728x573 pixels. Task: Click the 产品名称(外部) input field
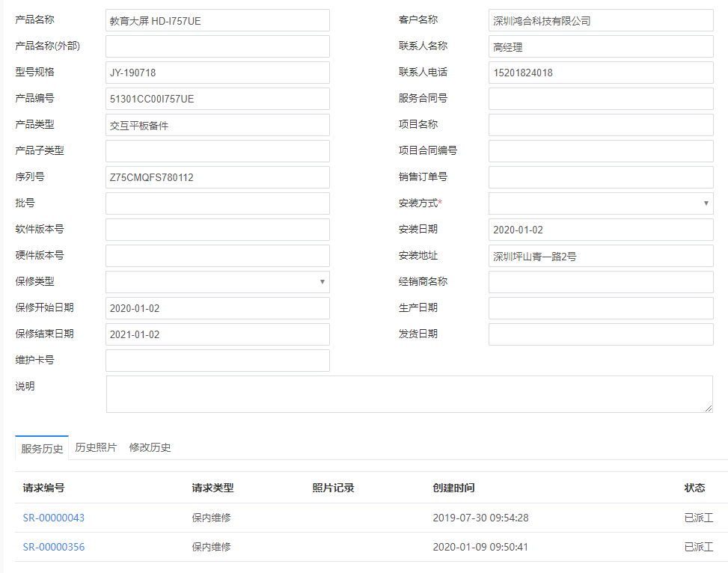pos(217,46)
